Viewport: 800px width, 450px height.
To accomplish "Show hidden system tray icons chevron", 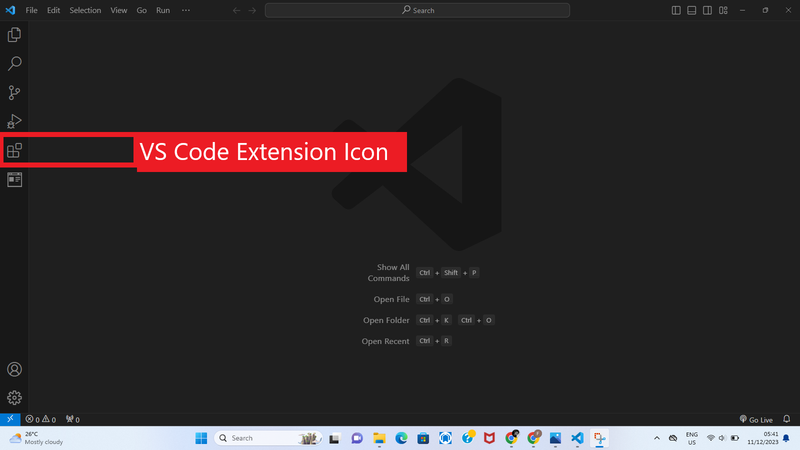I will (657, 438).
